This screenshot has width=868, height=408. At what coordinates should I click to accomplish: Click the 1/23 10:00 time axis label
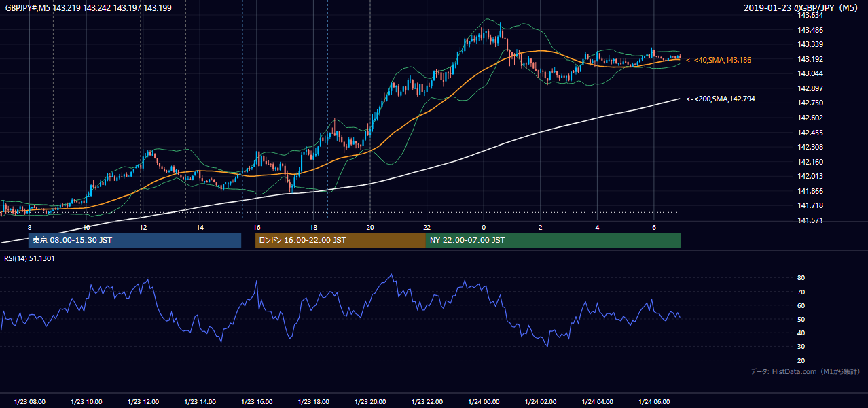tap(86, 402)
